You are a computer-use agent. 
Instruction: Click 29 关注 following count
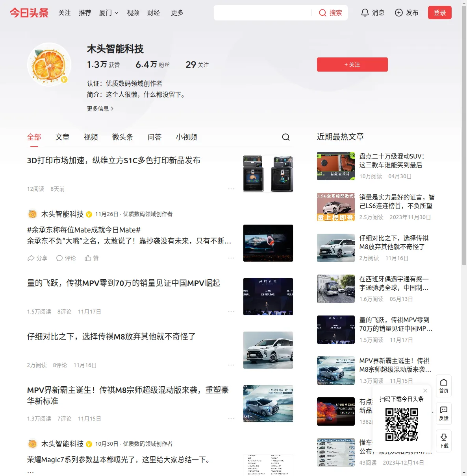click(197, 65)
